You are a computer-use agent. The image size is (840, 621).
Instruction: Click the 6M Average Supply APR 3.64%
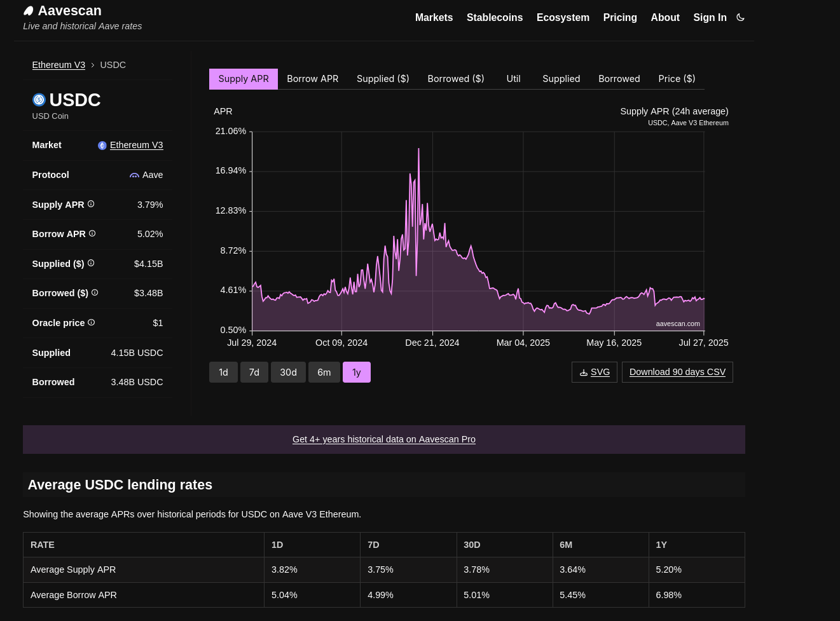(572, 570)
